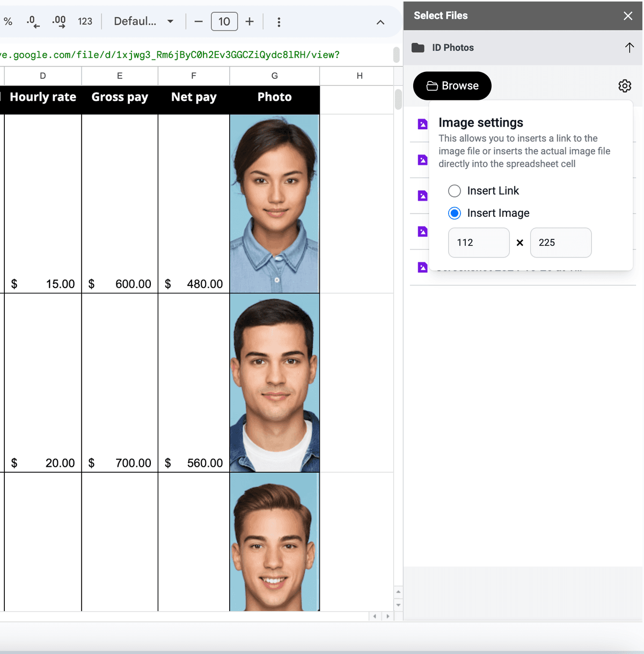Click the font size field

224,21
